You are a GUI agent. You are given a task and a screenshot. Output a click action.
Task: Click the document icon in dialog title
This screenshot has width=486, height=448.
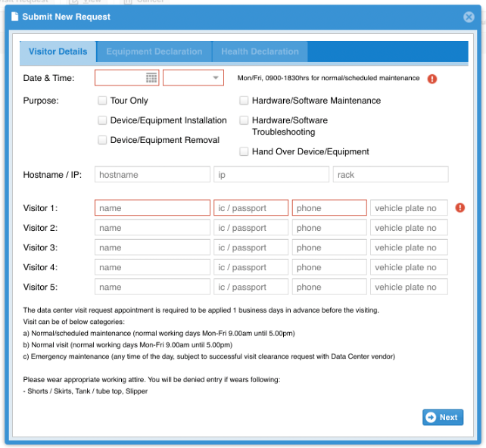[x=14, y=17]
